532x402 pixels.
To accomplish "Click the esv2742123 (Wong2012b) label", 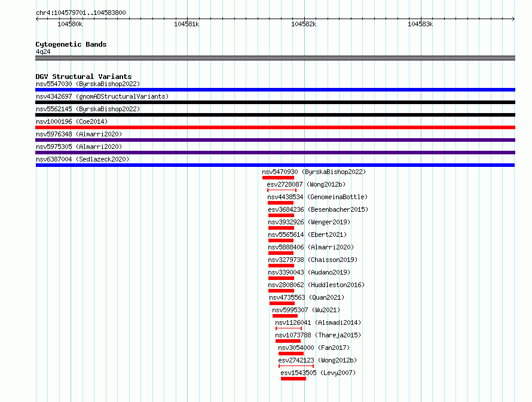I will (x=317, y=360).
